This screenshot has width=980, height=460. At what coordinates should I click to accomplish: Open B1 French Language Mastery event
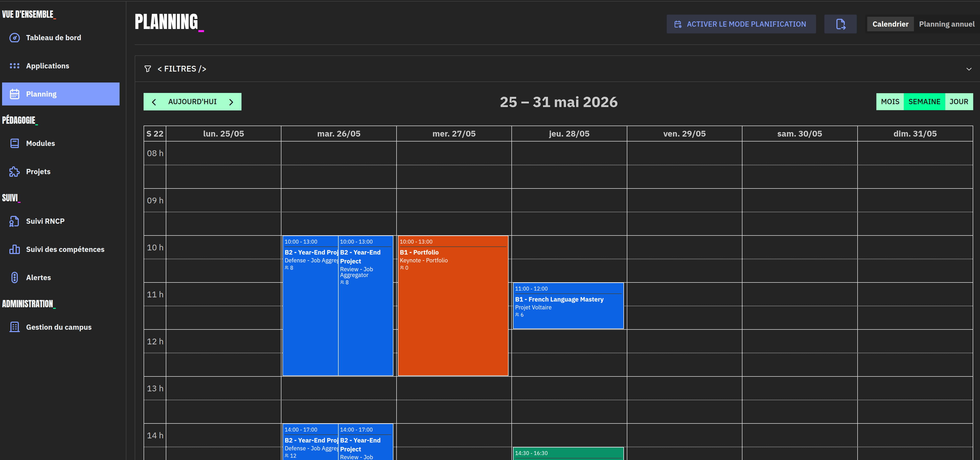click(568, 305)
